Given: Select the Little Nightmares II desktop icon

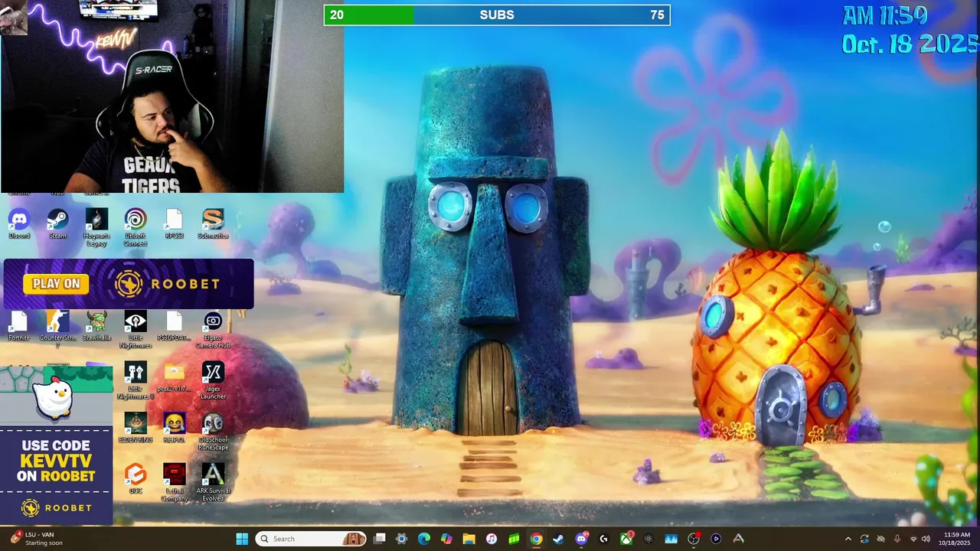Looking at the screenshot, I should click(x=136, y=380).
